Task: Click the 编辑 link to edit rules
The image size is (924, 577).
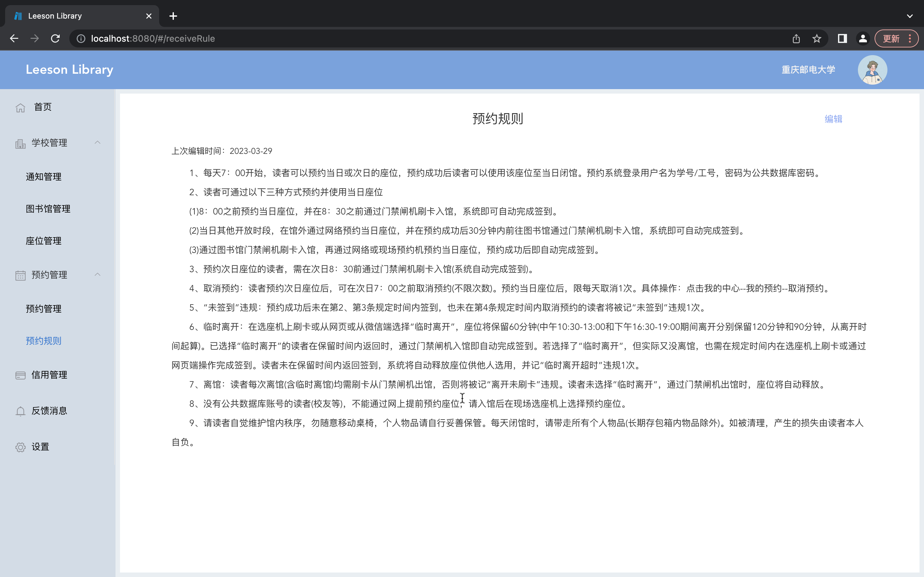Action: click(x=833, y=119)
